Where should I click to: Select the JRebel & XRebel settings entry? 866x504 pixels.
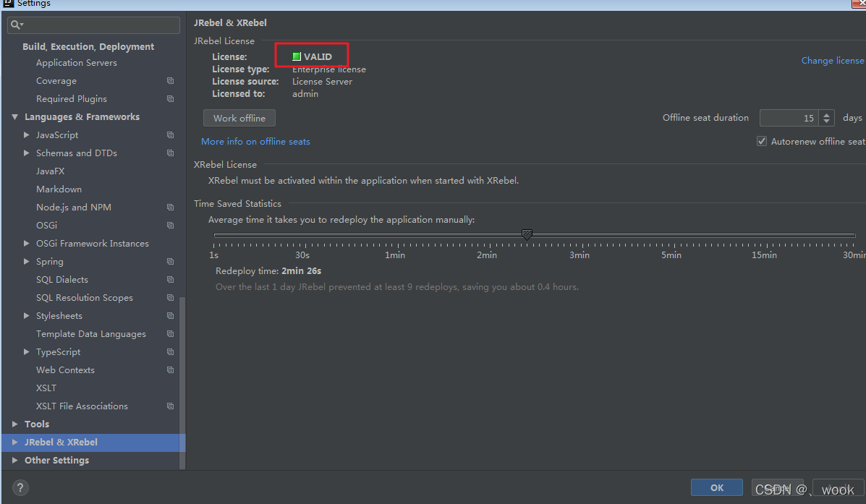[93, 442]
